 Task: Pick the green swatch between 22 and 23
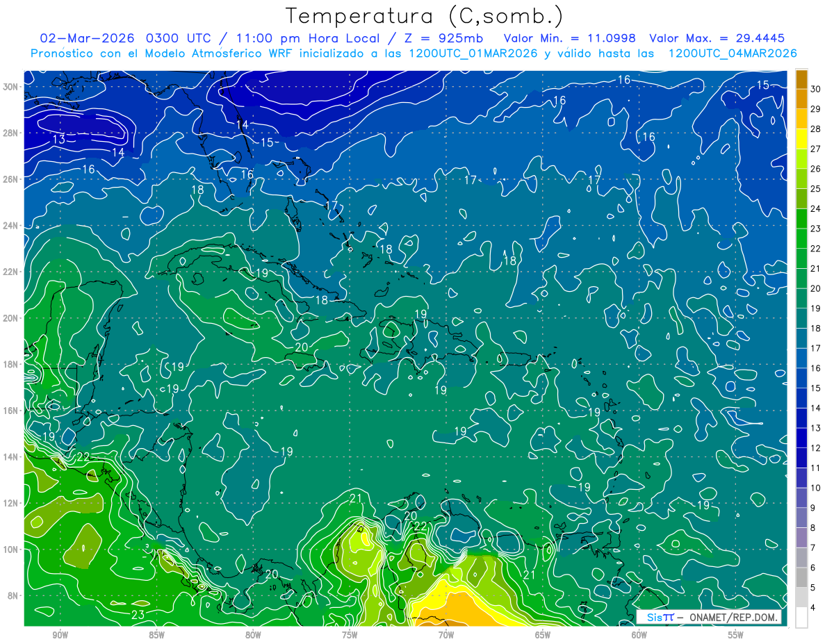click(x=802, y=238)
